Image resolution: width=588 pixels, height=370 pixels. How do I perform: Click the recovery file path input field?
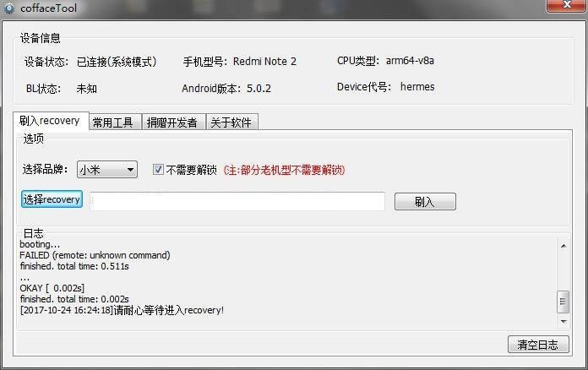coord(237,201)
